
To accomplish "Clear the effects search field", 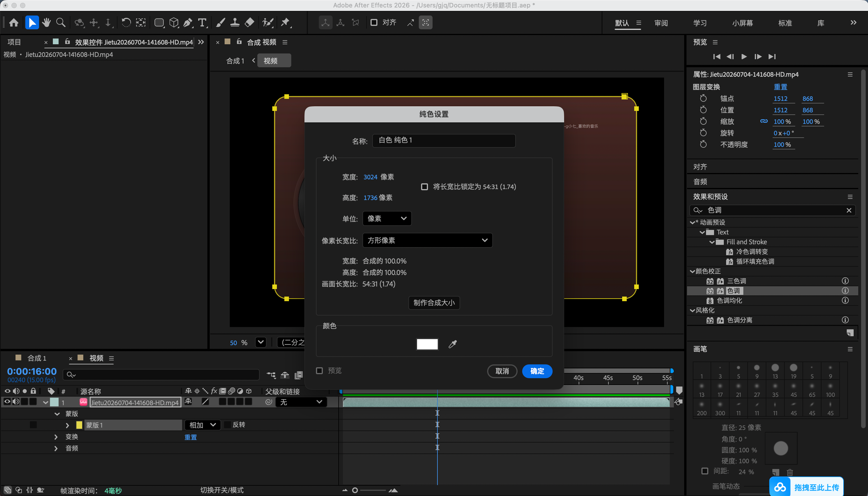I will pyautogui.click(x=848, y=211).
